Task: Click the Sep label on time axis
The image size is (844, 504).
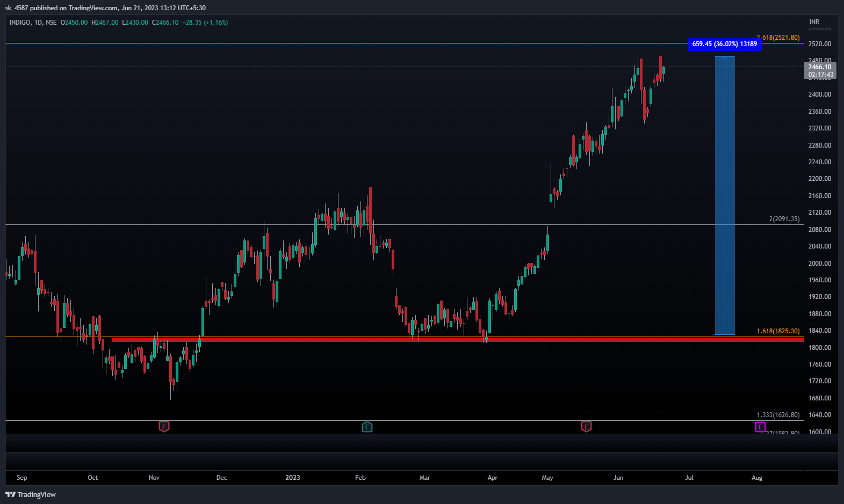Action: [22, 478]
